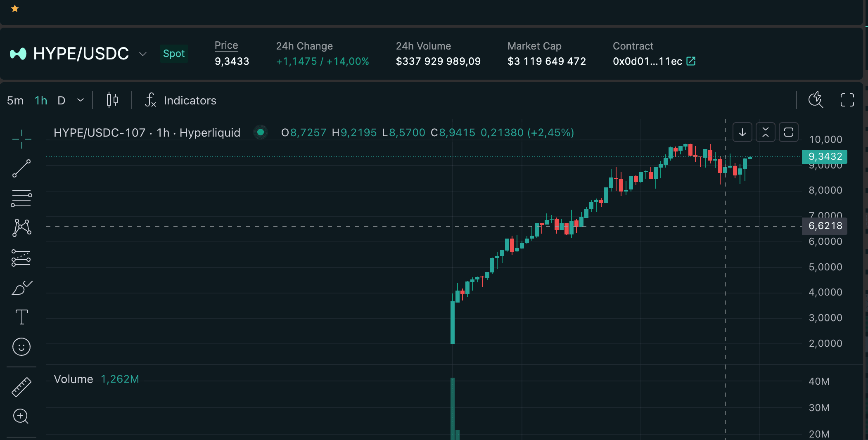Screen dimensions: 868x440
Task: Open the candlestick chart type menu
Action: (x=112, y=100)
